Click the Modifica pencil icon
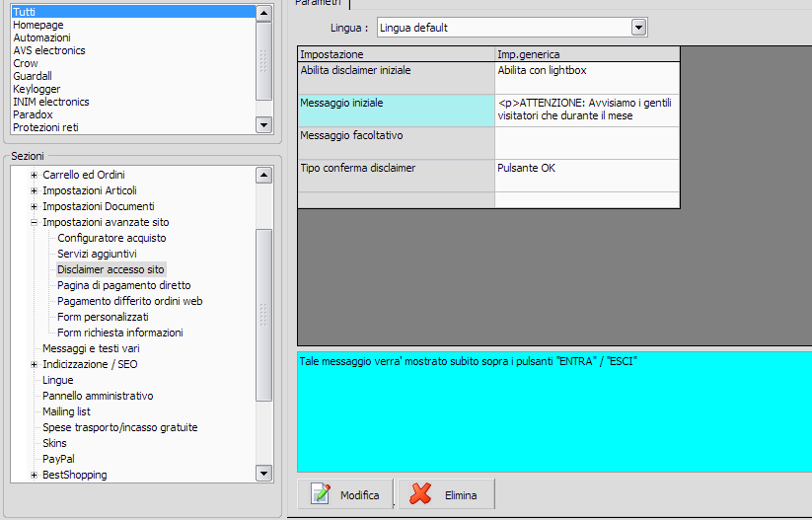 click(x=320, y=493)
